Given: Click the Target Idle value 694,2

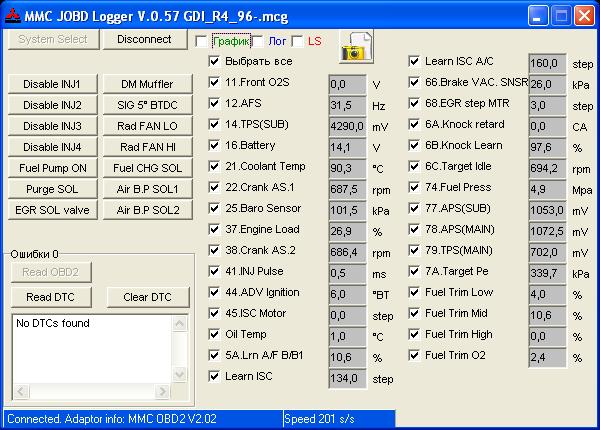Looking at the screenshot, I should pos(547,168).
